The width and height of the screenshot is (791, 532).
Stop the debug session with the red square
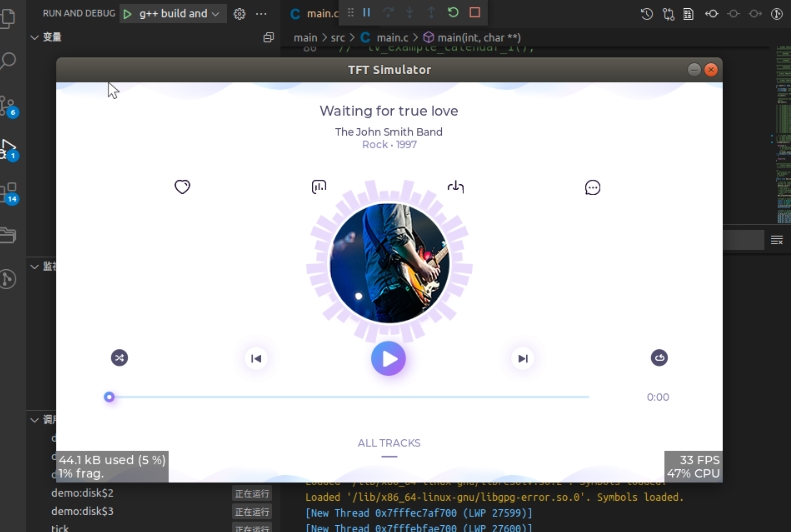point(475,12)
